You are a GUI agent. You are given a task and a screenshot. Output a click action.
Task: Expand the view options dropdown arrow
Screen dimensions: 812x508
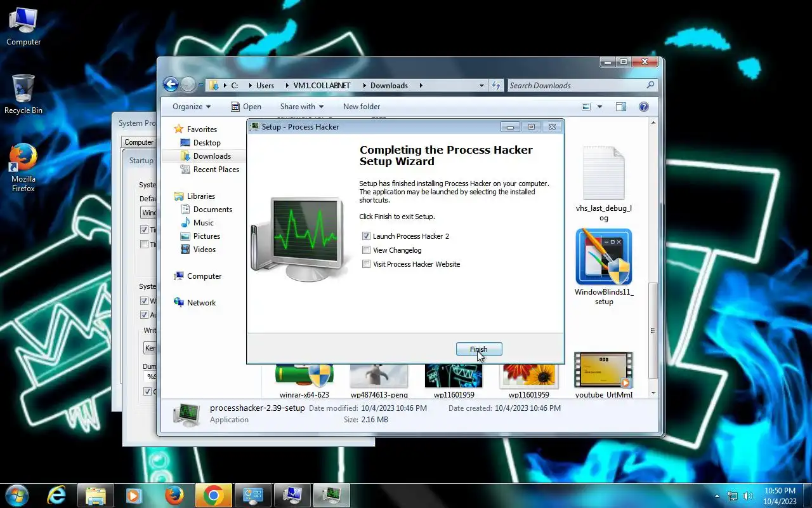(599, 107)
